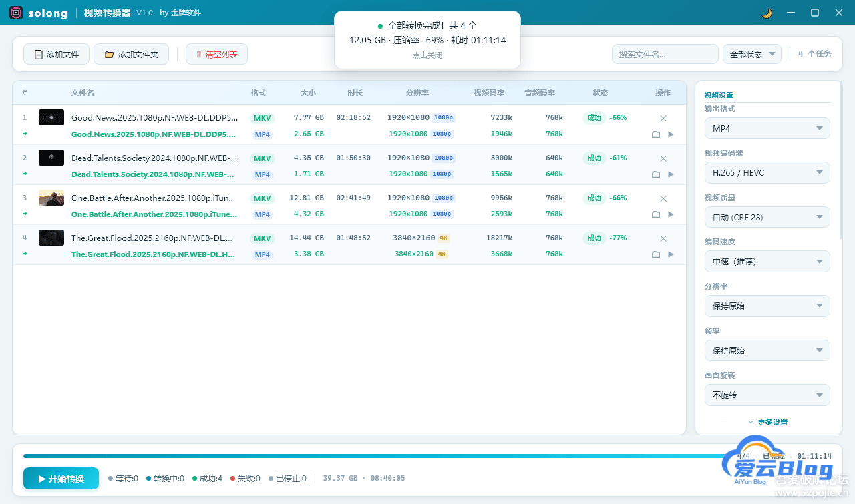Open the output format MP4 dropdown
The image size is (855, 504).
(767, 128)
